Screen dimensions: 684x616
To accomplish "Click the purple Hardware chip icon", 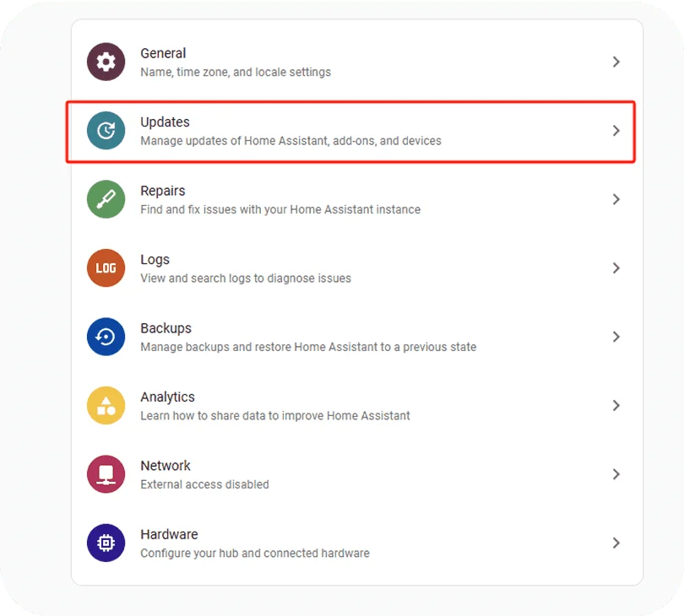I will tap(106, 543).
